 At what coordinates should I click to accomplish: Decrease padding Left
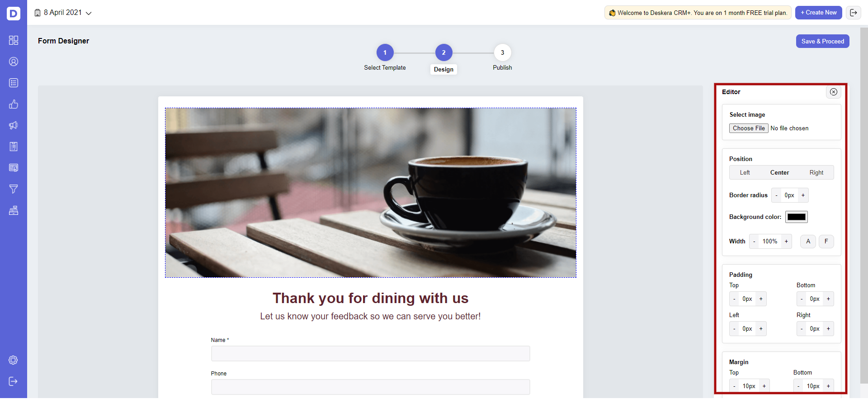click(734, 329)
